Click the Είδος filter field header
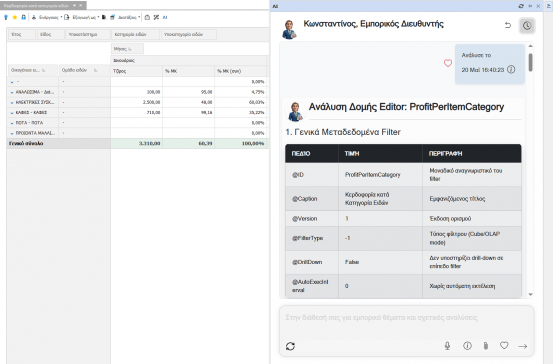 click(x=50, y=35)
